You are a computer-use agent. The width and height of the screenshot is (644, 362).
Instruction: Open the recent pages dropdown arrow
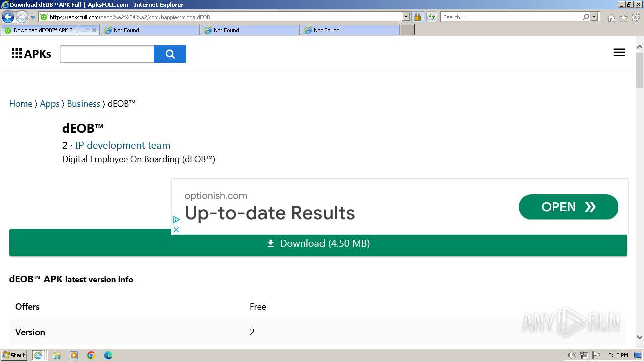pos(33,17)
